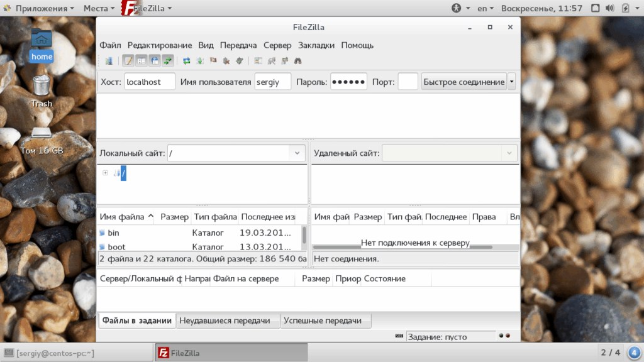Toggle remote directory tree display icon
The image size is (644, 362).
155,61
